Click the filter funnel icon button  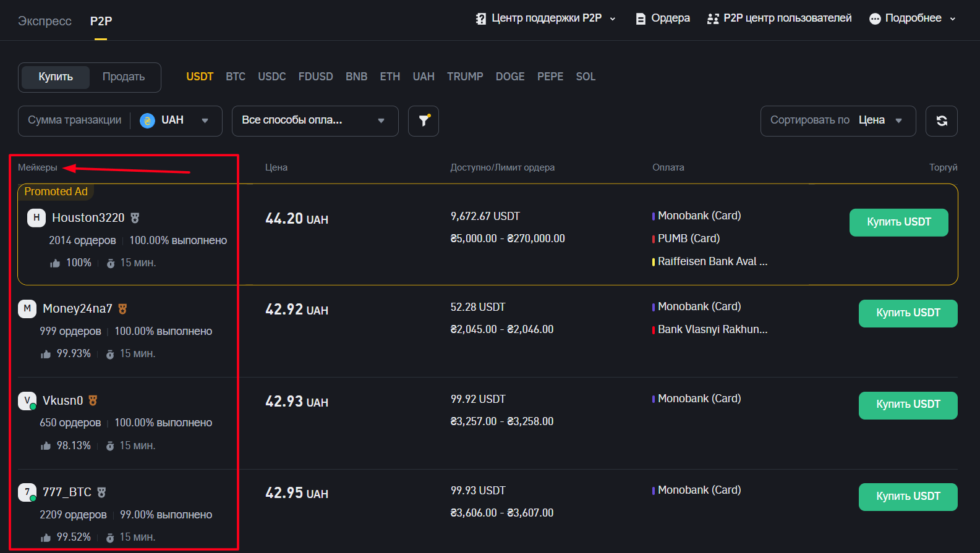424,120
